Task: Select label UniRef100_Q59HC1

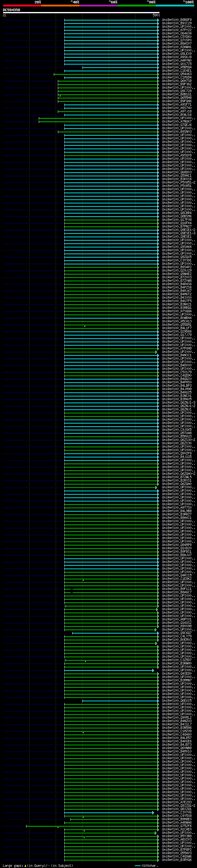Action: pos(177,176)
